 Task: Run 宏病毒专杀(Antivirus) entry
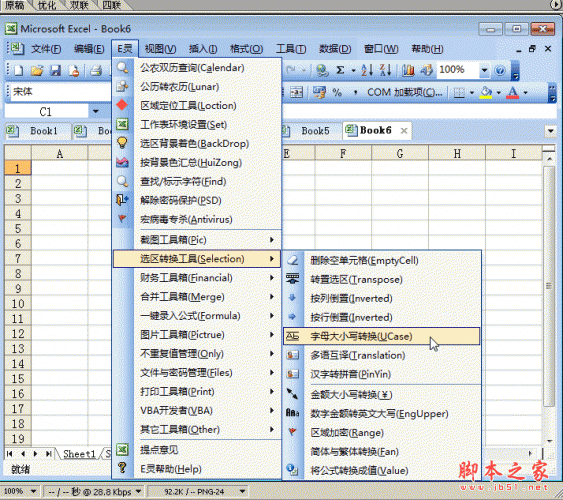pyautogui.click(x=197, y=219)
